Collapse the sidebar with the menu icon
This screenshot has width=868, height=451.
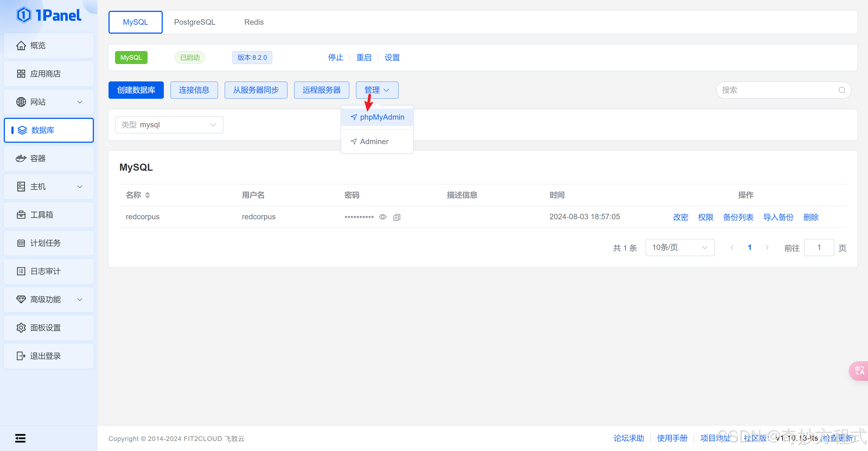coord(20,438)
